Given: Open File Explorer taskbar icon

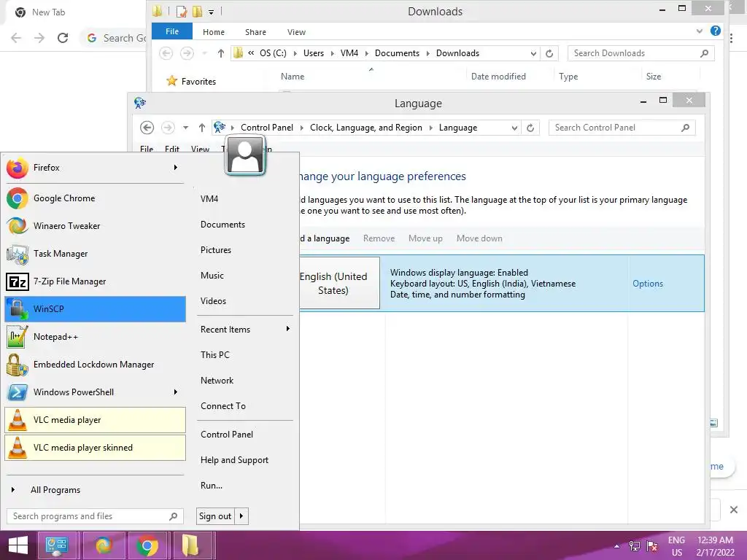Looking at the screenshot, I should pyautogui.click(x=191, y=545).
